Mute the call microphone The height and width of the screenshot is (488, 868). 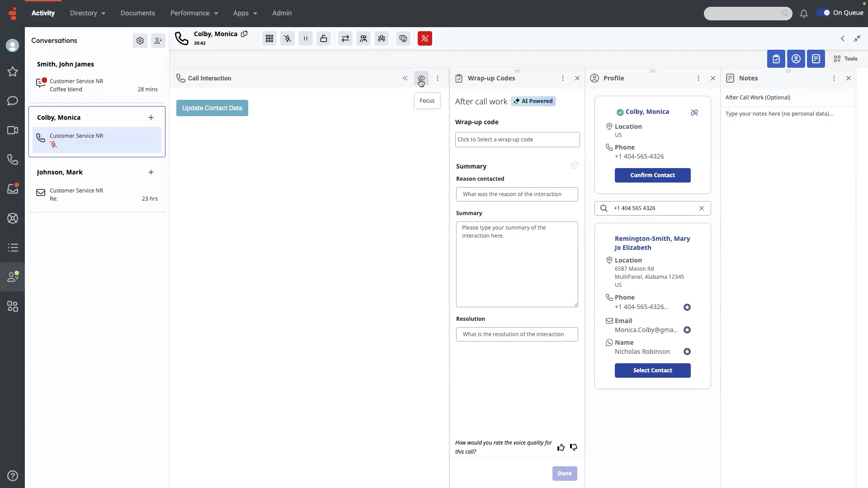(288, 39)
